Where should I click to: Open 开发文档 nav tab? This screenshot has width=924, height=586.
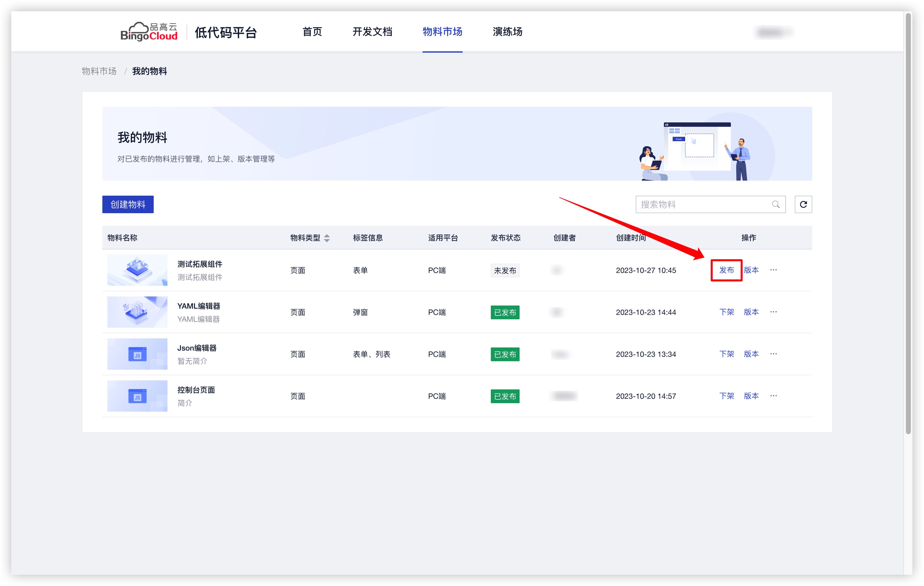click(372, 32)
